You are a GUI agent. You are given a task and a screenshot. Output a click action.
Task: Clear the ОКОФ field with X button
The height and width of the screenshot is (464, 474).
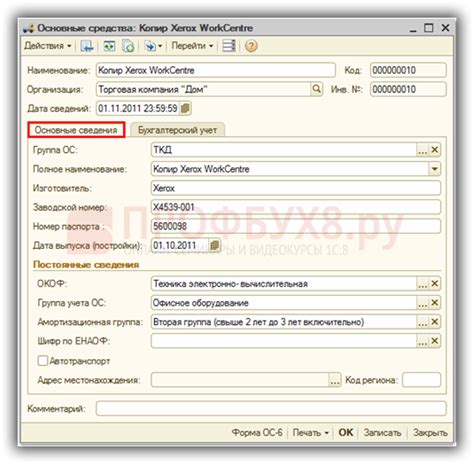tap(435, 284)
